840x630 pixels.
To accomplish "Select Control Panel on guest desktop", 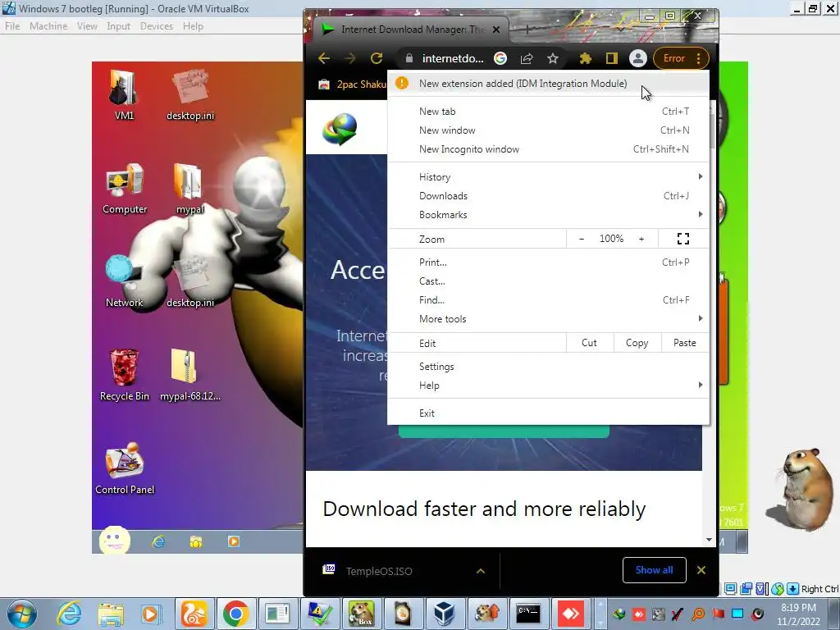I will (x=125, y=468).
